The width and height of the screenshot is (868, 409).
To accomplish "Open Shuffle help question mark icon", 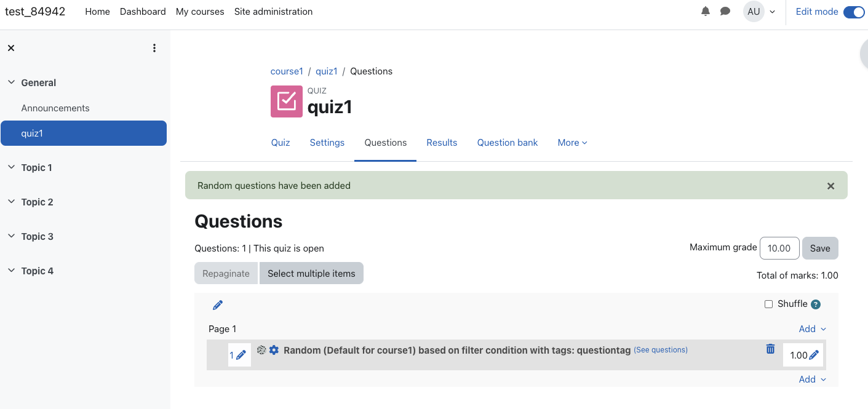I will [x=816, y=304].
